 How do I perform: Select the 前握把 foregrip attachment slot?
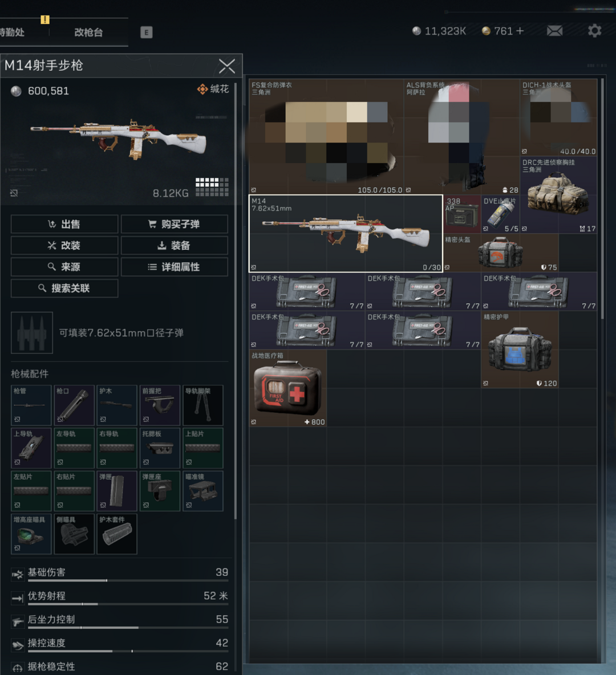[x=160, y=405]
